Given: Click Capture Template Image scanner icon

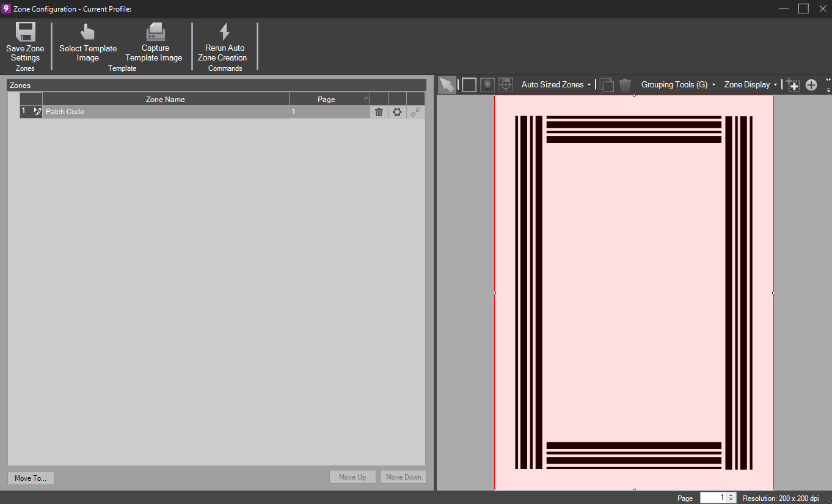Looking at the screenshot, I should (x=155, y=32).
